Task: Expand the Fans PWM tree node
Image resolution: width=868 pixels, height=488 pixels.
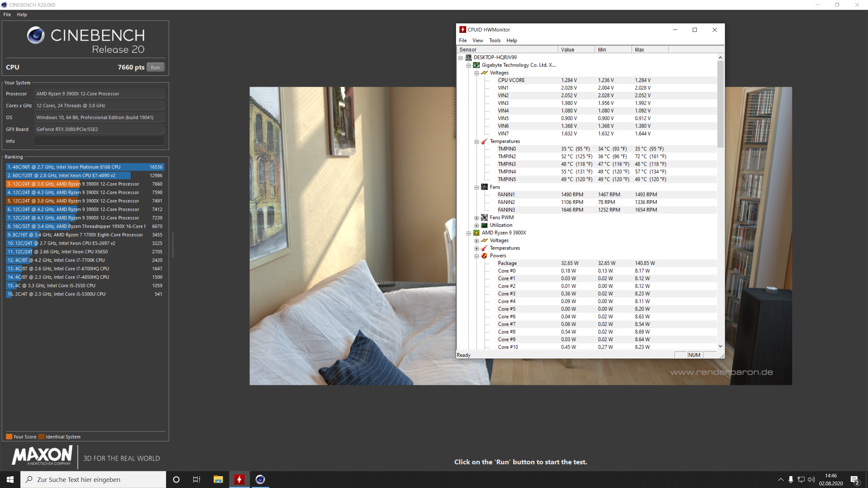Action: coord(476,218)
